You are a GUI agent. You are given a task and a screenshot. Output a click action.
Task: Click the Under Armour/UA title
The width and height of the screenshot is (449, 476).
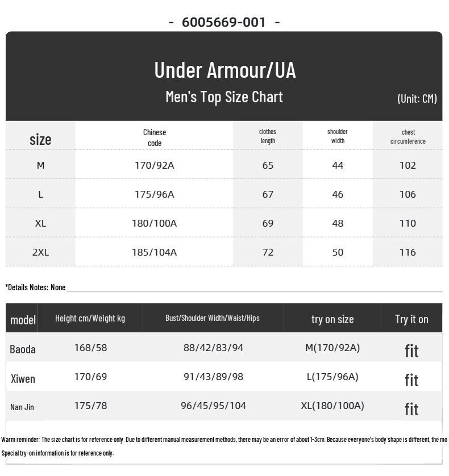click(x=225, y=70)
